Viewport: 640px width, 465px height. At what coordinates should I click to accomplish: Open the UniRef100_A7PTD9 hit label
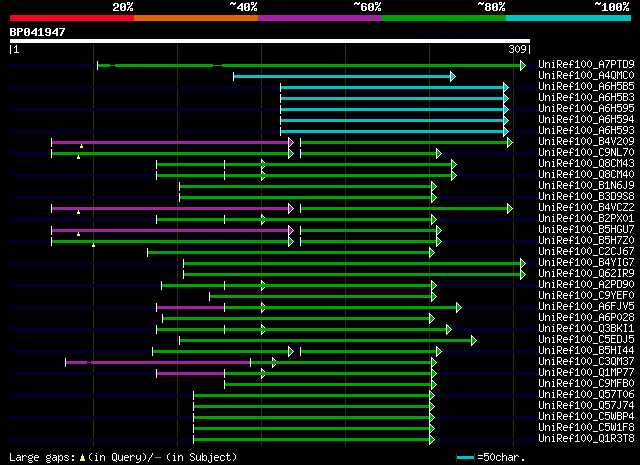point(586,64)
